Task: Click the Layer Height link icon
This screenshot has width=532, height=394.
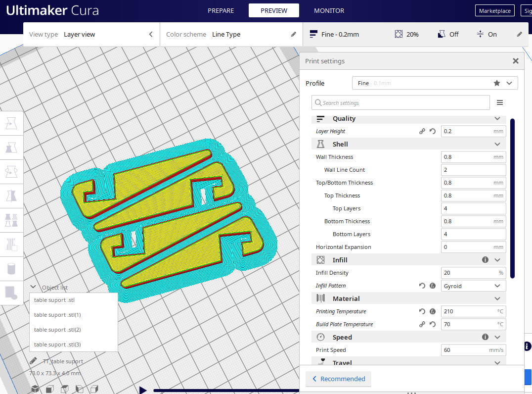Action: [422, 131]
